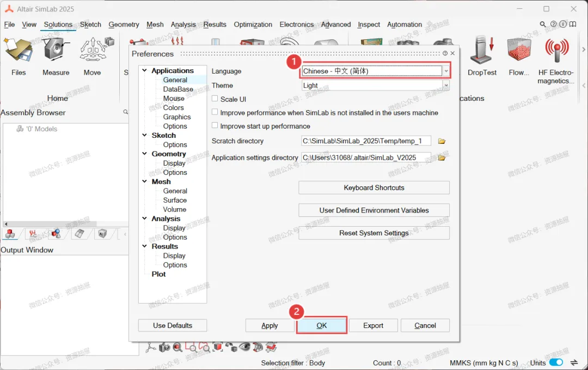Confirm Preferences with OK
The width and height of the screenshot is (588, 370).
click(x=321, y=325)
